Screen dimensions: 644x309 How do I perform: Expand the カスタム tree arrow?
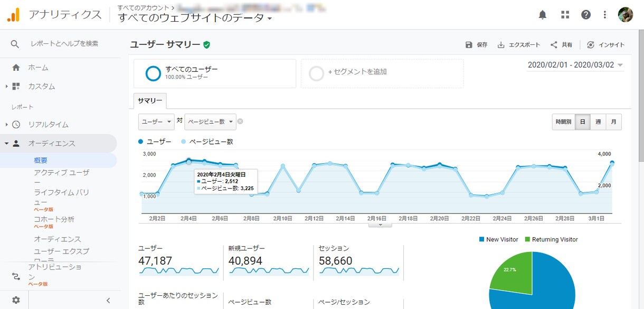point(6,86)
